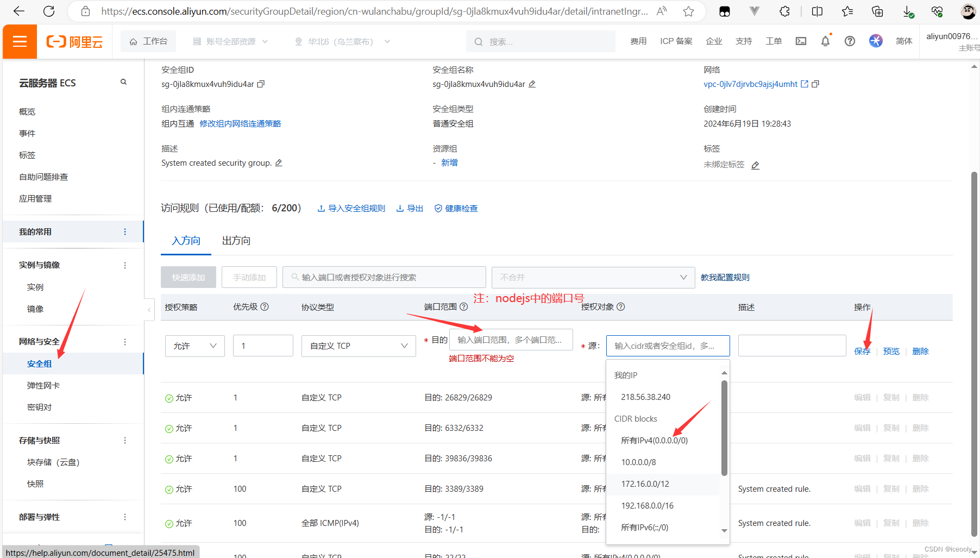
Task: Select 所有IPv4(0.0.0.0/0) from source list
Action: pos(663,441)
